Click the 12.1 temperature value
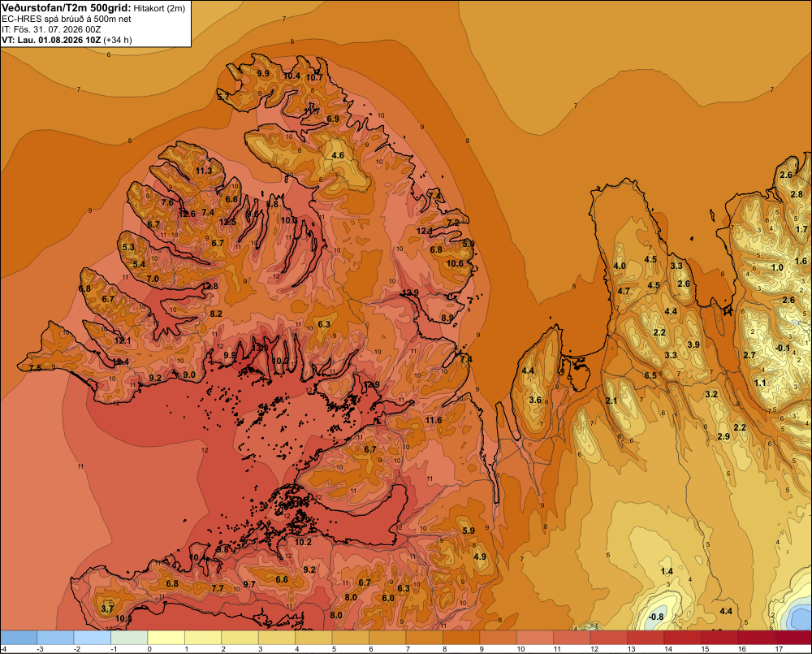The image size is (812, 654). point(123,340)
